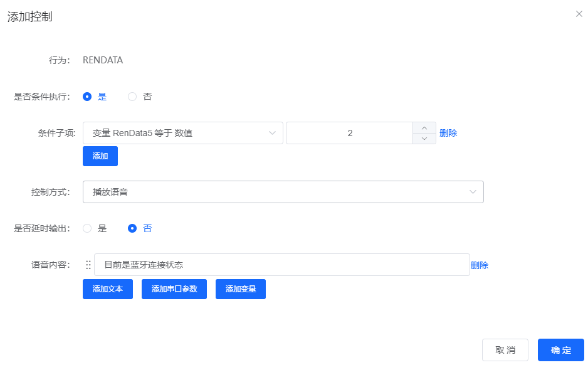Select the 是 radio for 是否条件执行
Screen dimensions: 588x365
(x=87, y=97)
